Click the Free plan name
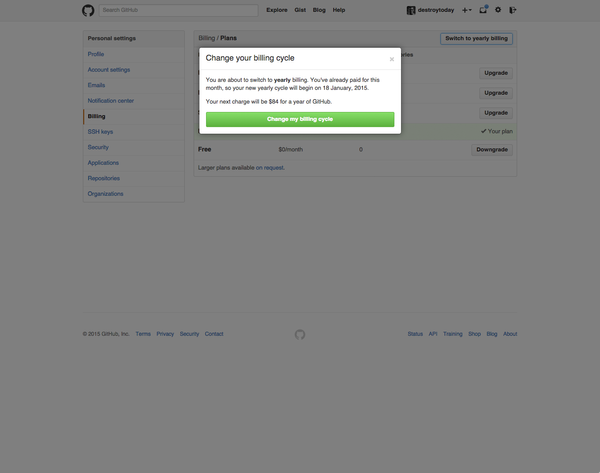This screenshot has width=600, height=473. pyautogui.click(x=204, y=149)
